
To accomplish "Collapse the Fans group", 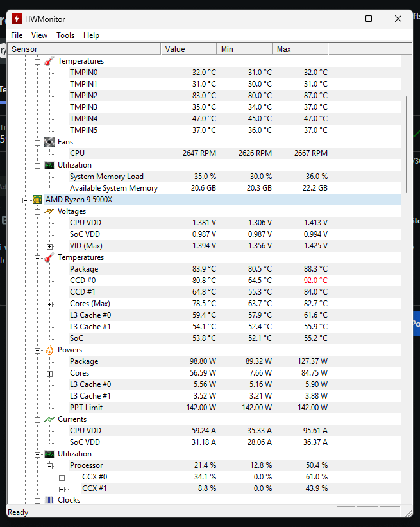I will (38, 143).
